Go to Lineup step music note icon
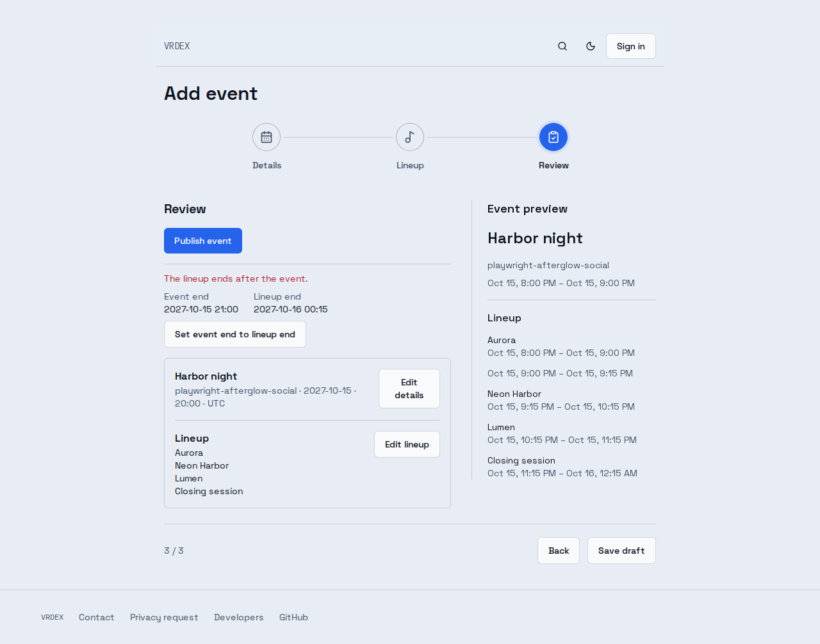 point(410,137)
